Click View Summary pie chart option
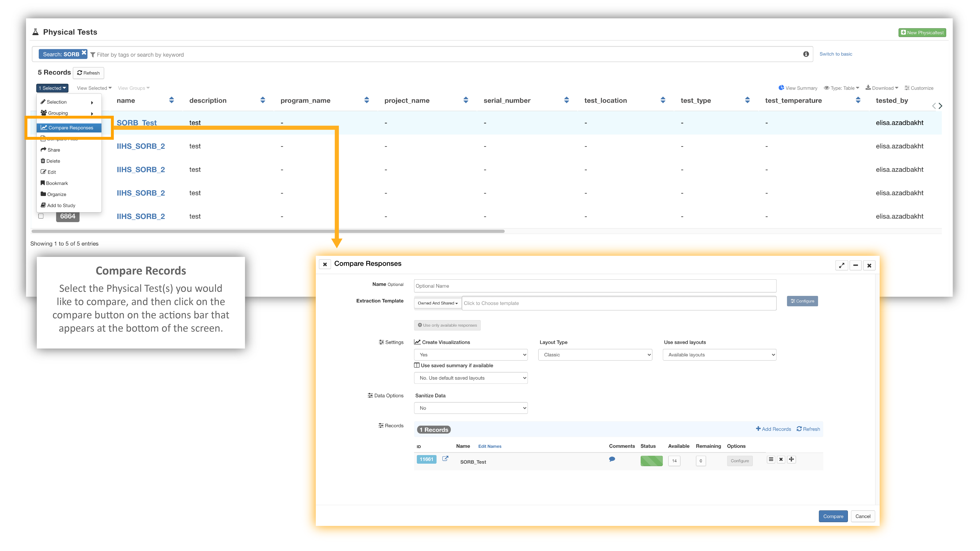The image size is (980, 551). tap(798, 88)
